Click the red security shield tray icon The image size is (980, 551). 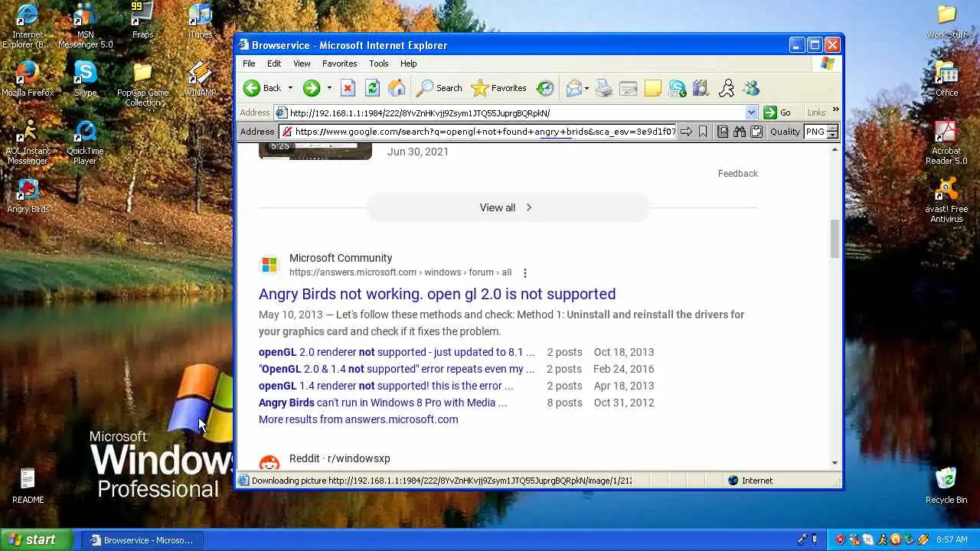[840, 540]
